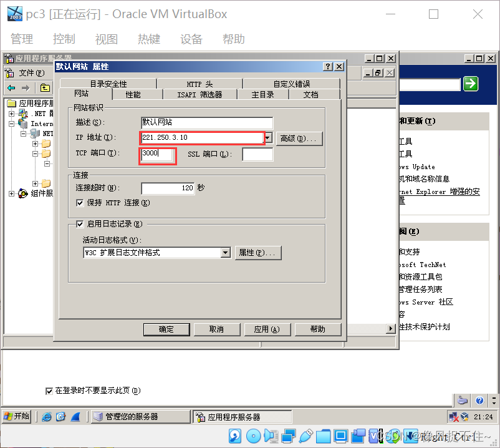The height and width of the screenshot is (448, 500).
Task: Select the .NET configuration tree node icon
Action: pos(23,114)
